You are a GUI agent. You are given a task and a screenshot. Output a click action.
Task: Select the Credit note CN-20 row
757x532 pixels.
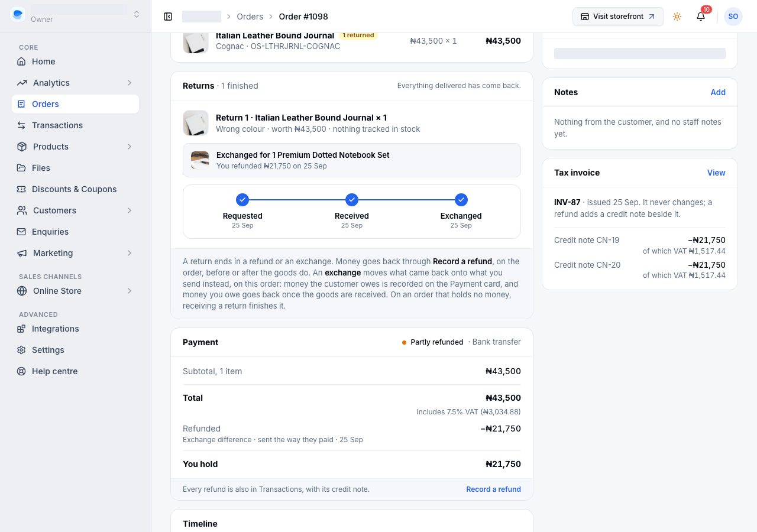tap(640, 270)
